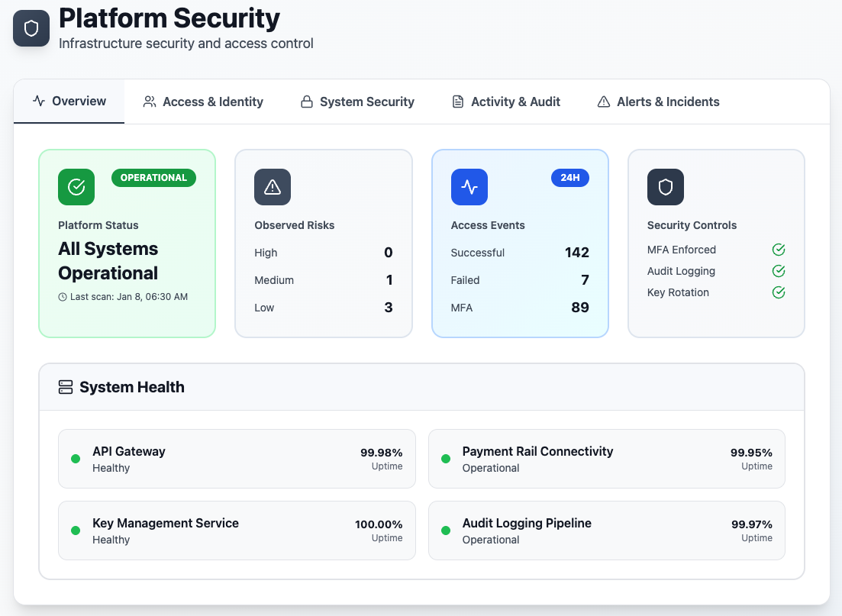Select the Overview tab
This screenshot has width=842, height=616.
[x=69, y=102]
